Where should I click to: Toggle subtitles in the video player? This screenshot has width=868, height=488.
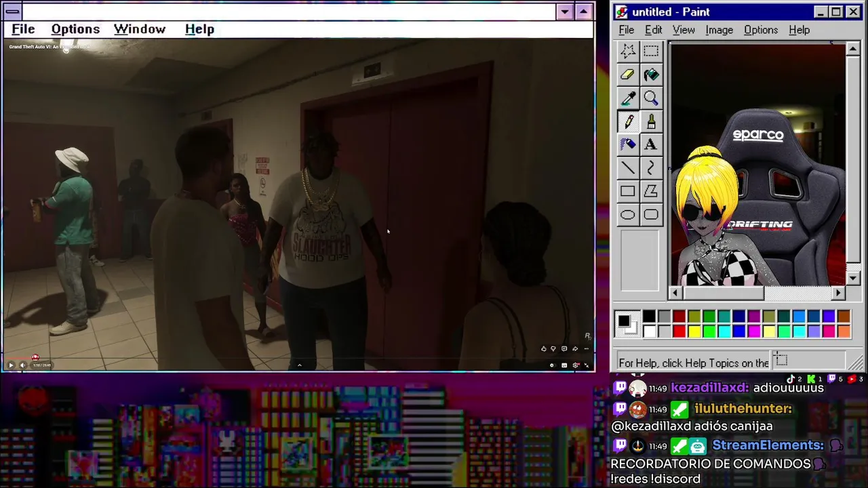tap(564, 365)
